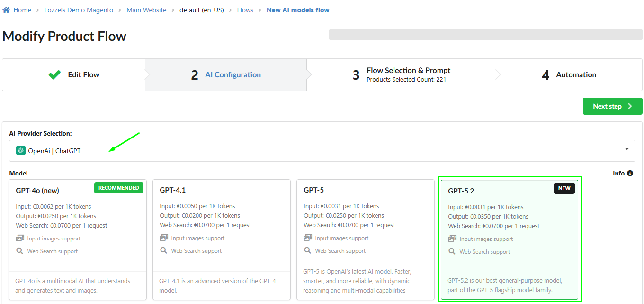Click GPT-5.2 web search magnifier icon
Screen dimensions: 644x304
452,252
